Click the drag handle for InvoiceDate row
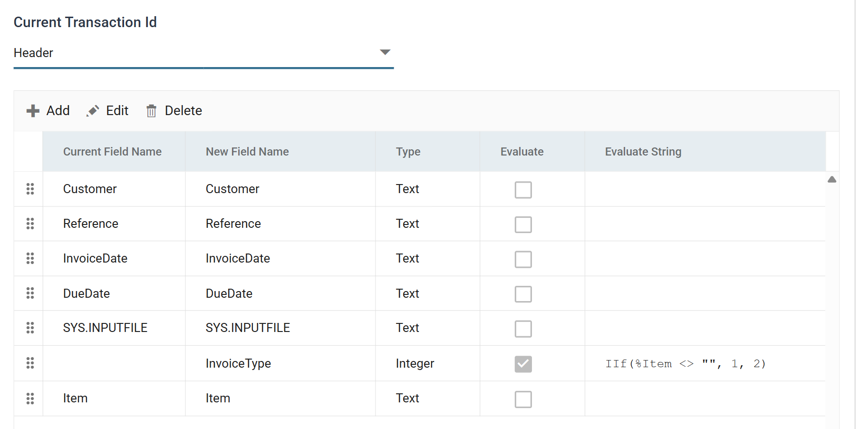The image size is (868, 429). 30,258
